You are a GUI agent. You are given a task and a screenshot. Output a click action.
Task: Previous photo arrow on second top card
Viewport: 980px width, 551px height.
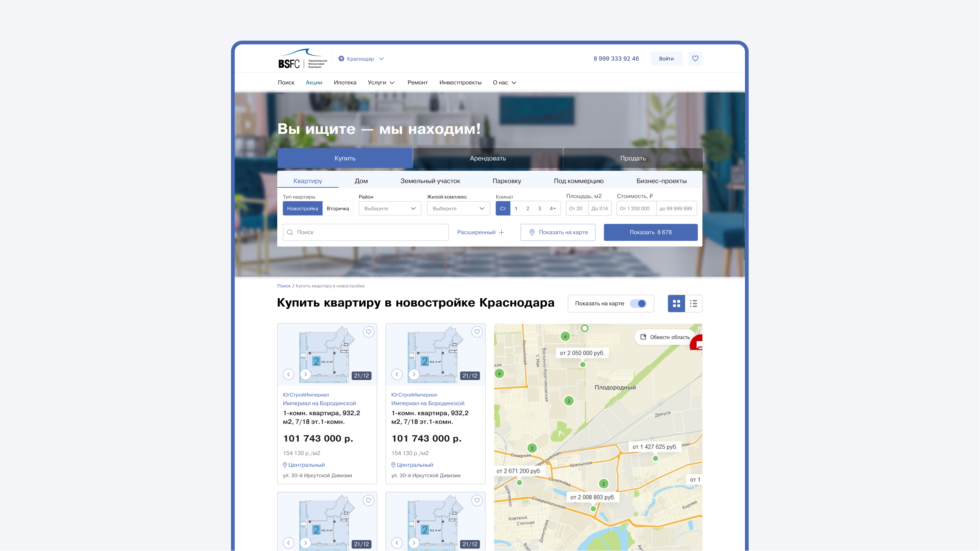397,375
